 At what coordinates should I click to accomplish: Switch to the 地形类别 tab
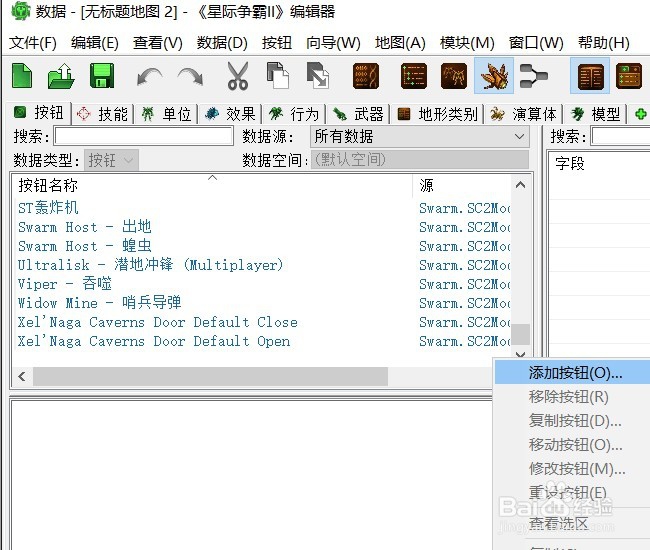(x=437, y=114)
